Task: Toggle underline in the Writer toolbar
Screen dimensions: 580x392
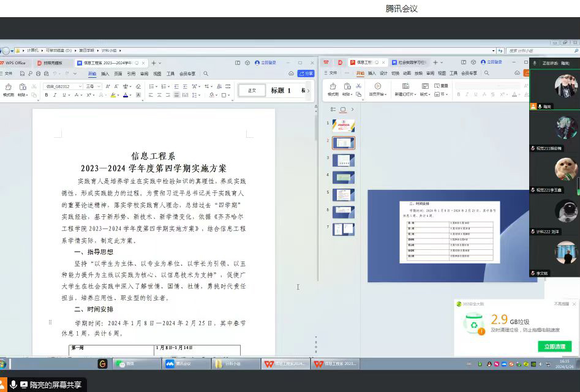Action: [63, 95]
